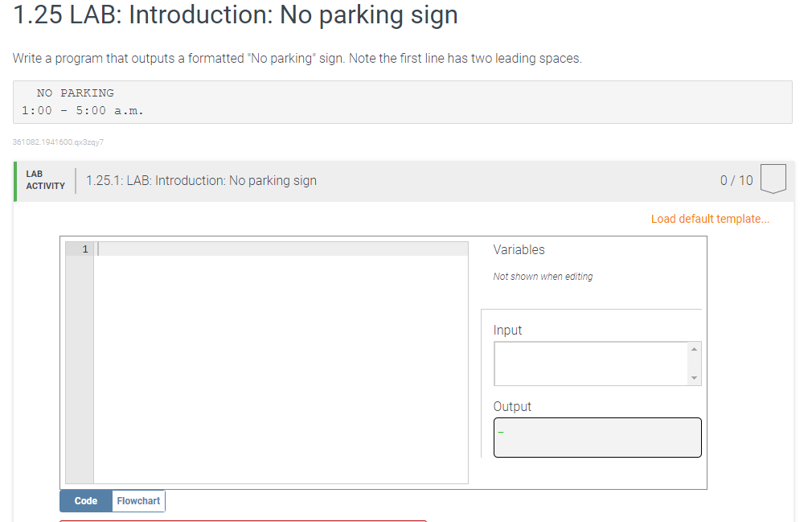Click the 0 / 10 score display

(736, 180)
